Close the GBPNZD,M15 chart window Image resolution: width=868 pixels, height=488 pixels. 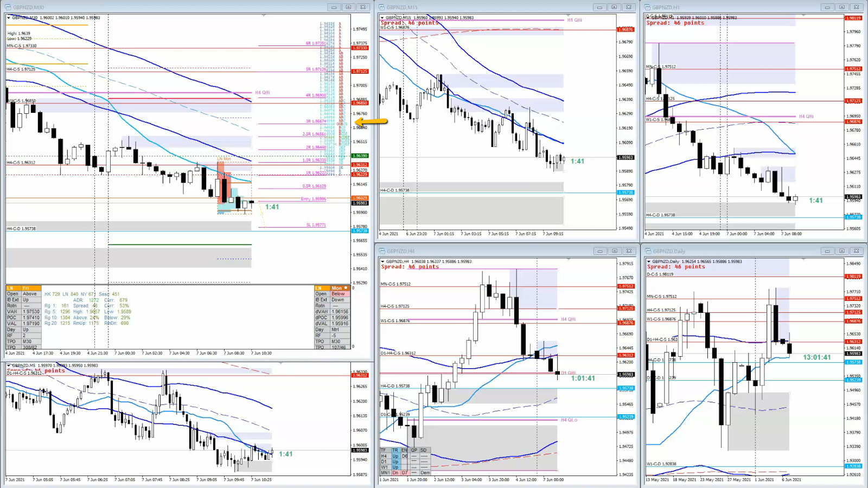[628, 7]
